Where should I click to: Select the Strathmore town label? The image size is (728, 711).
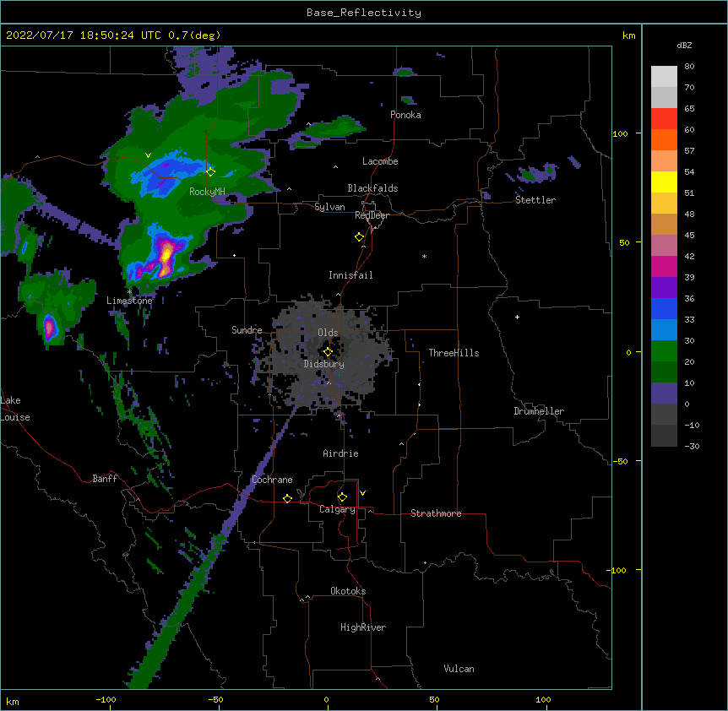[x=436, y=513]
